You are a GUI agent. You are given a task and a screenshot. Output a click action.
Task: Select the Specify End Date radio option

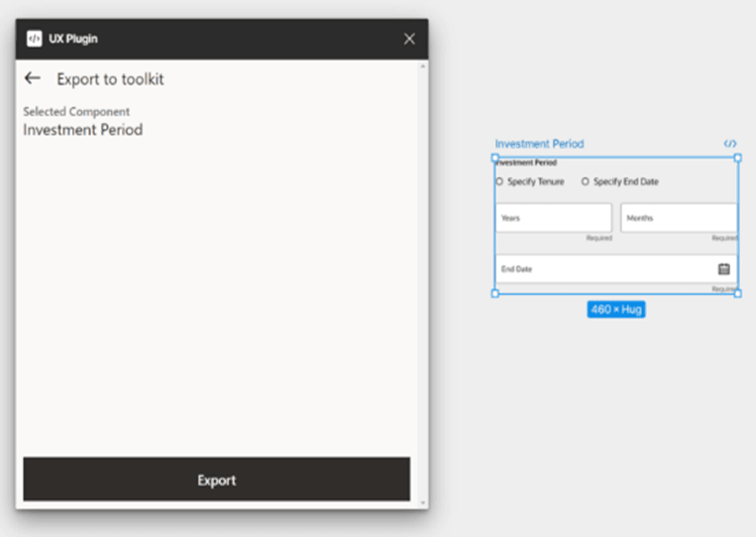[585, 181]
